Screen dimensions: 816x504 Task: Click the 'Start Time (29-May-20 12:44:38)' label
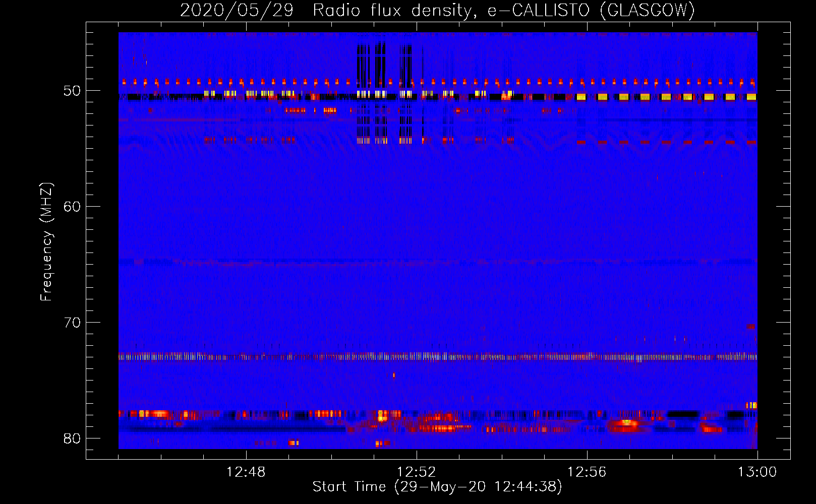click(x=437, y=487)
